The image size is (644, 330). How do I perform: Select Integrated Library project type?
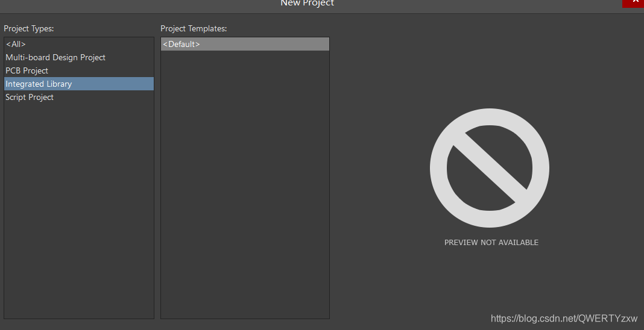tap(79, 84)
